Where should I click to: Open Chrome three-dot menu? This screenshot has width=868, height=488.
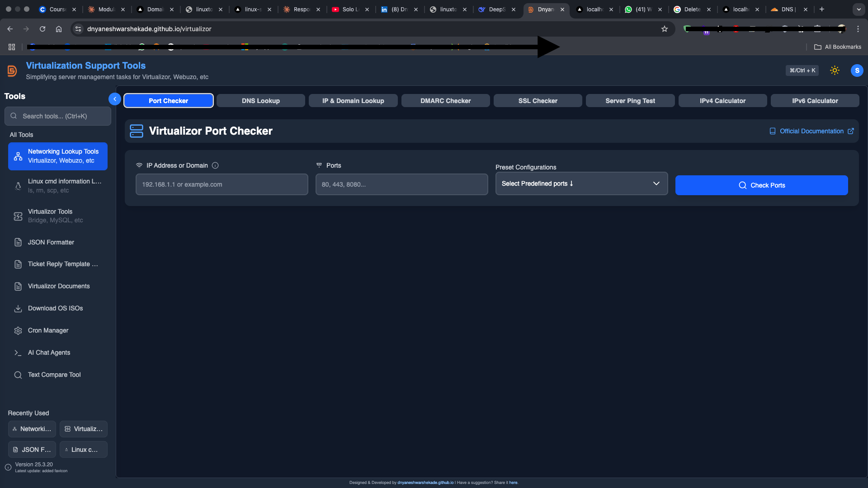(x=858, y=29)
